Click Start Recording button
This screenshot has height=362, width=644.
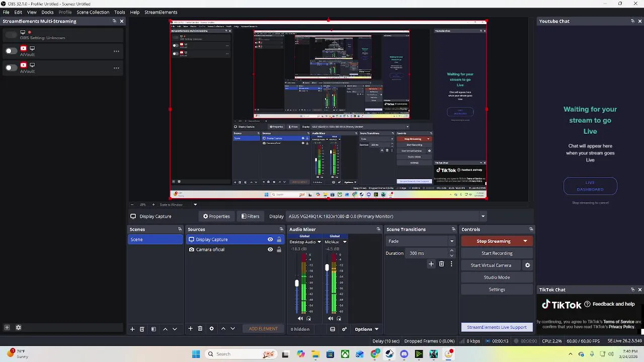coord(497,253)
